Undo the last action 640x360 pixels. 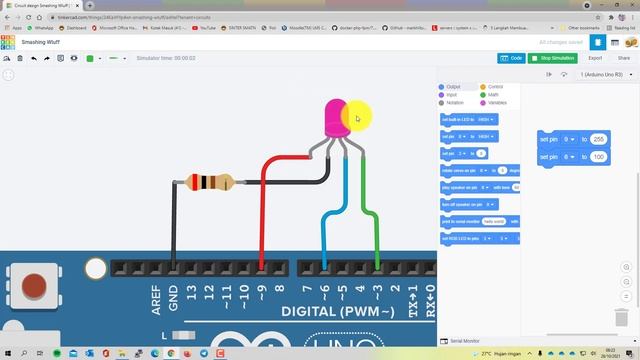pos(34,58)
